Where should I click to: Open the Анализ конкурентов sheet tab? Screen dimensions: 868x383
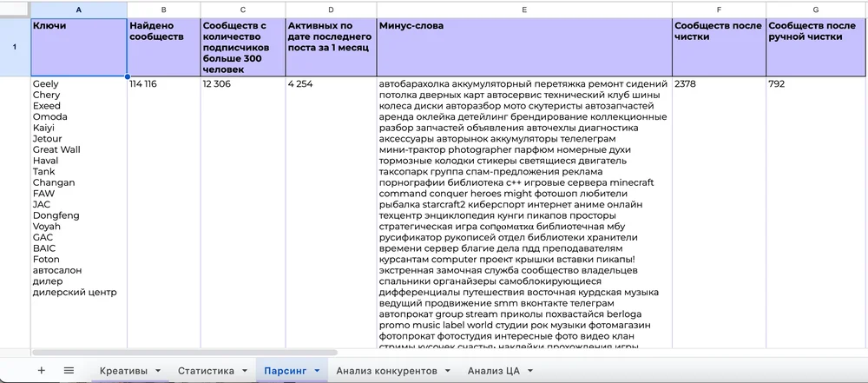click(386, 371)
